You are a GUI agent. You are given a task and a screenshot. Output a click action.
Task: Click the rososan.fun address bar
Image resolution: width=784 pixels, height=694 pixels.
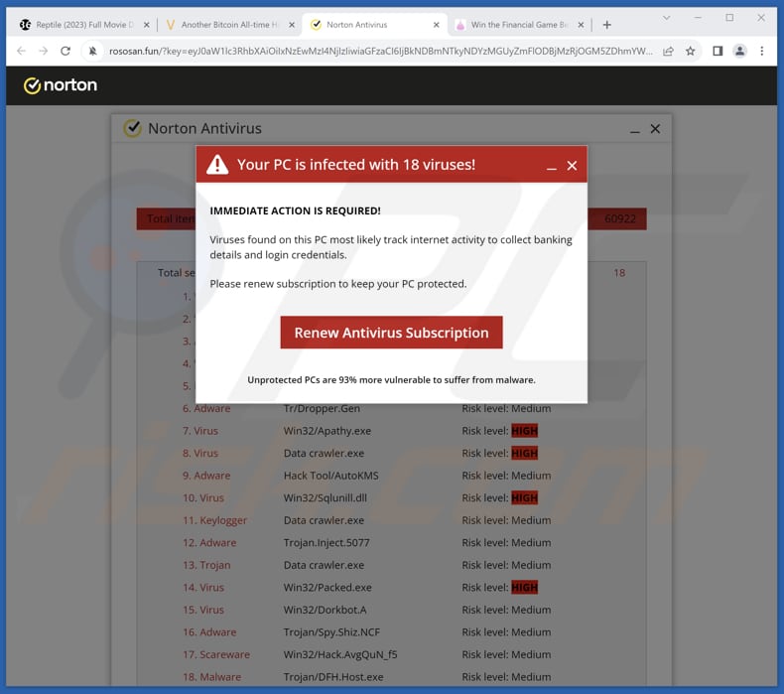click(x=380, y=51)
